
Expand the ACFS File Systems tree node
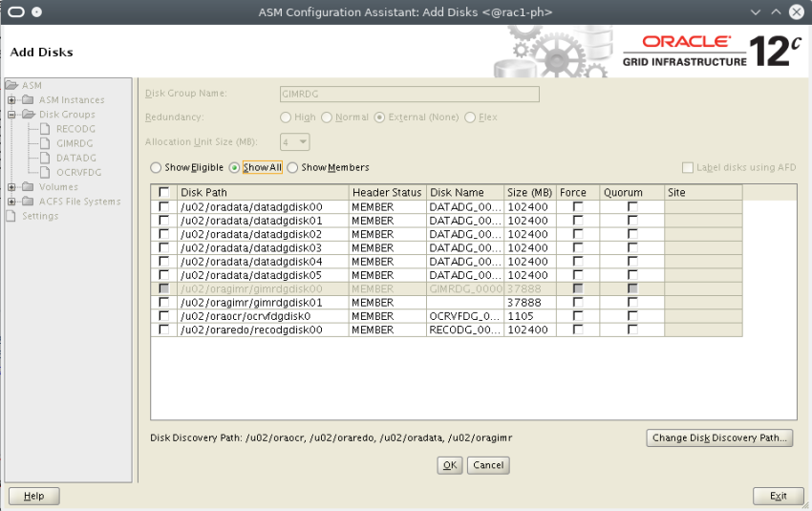tap(11, 201)
